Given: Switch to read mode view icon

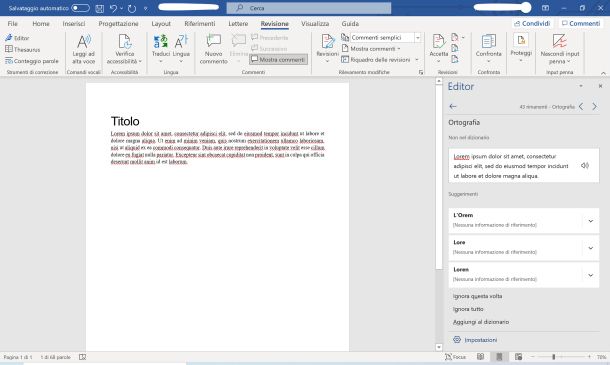Looking at the screenshot, I should [x=480, y=357].
